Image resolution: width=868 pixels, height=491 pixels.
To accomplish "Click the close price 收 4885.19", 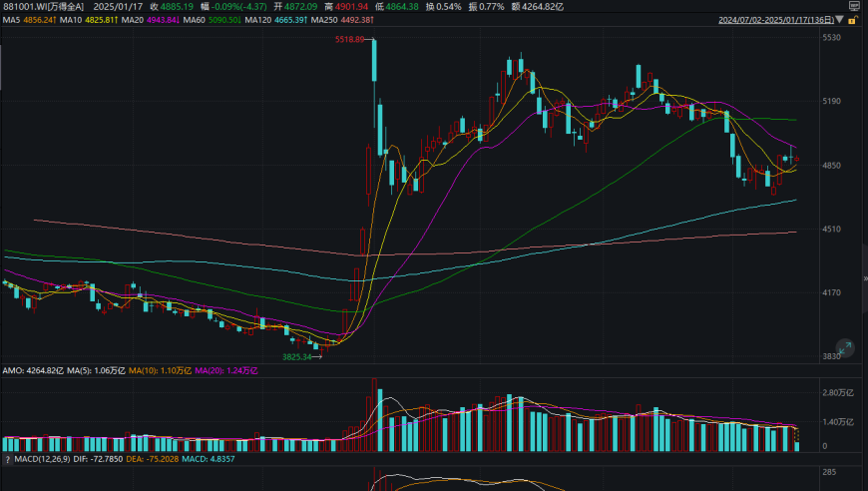I will click(172, 7).
